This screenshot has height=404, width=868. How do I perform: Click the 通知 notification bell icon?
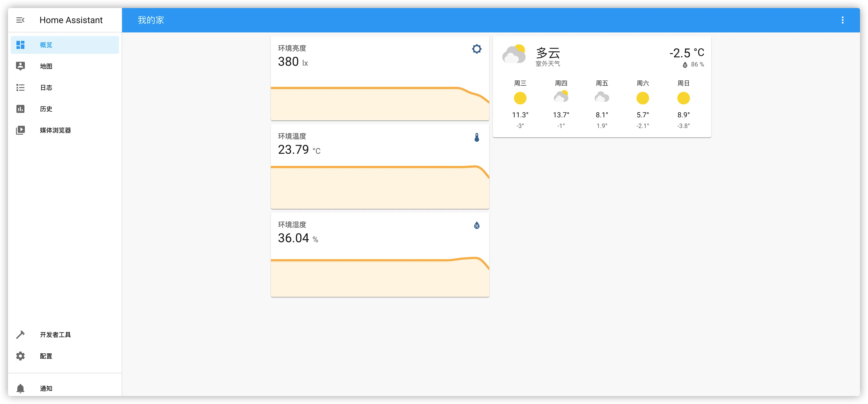tap(21, 388)
